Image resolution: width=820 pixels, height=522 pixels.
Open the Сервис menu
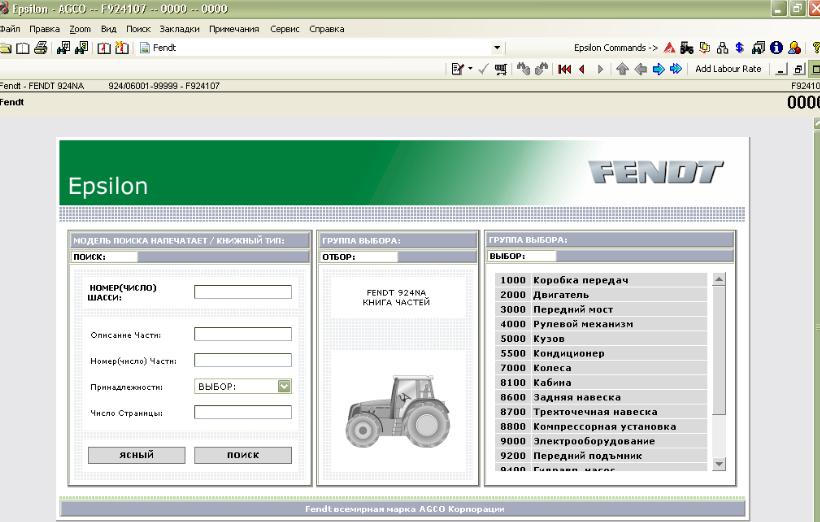coord(284,29)
